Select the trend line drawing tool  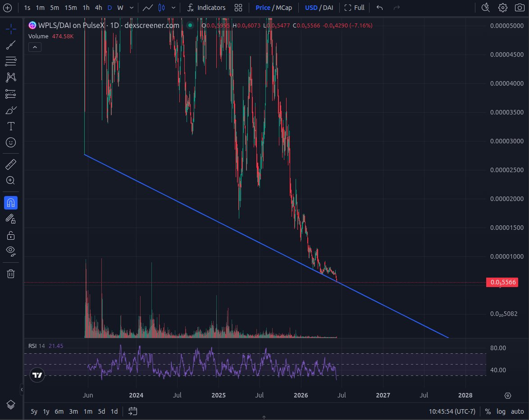coord(11,45)
